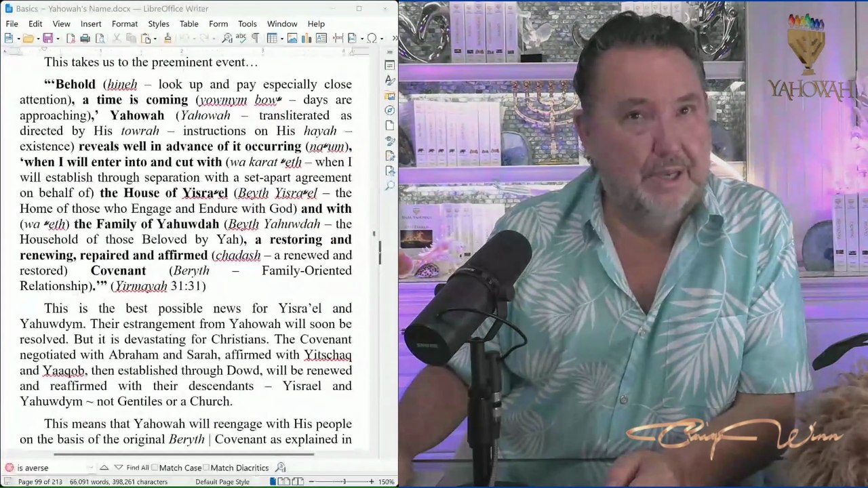The width and height of the screenshot is (868, 488).
Task: Expand the special character dropdown arrow
Action: point(380,39)
